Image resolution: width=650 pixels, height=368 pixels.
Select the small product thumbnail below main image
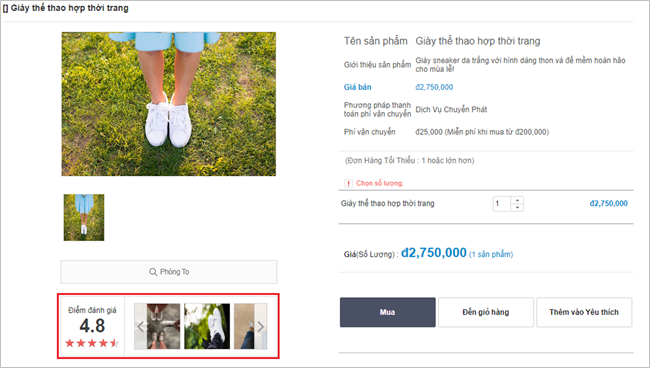pyautogui.click(x=84, y=218)
